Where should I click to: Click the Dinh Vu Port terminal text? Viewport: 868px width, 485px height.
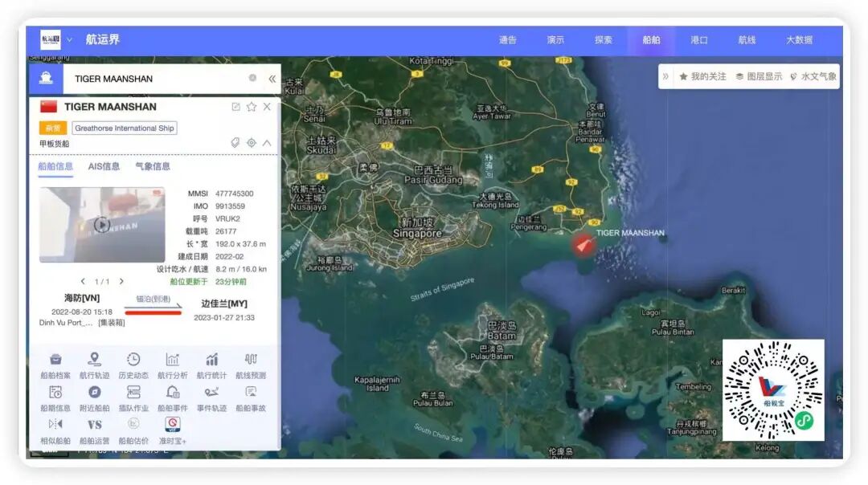(66, 323)
